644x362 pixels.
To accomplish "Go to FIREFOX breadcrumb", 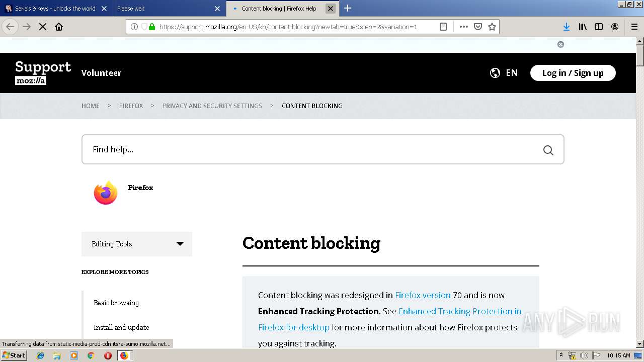I will [131, 106].
